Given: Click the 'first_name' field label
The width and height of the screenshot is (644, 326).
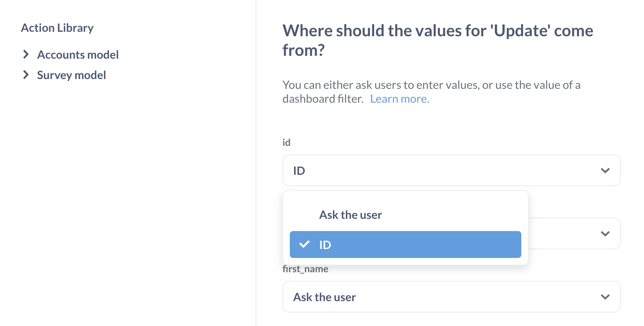Looking at the screenshot, I should [x=306, y=269].
